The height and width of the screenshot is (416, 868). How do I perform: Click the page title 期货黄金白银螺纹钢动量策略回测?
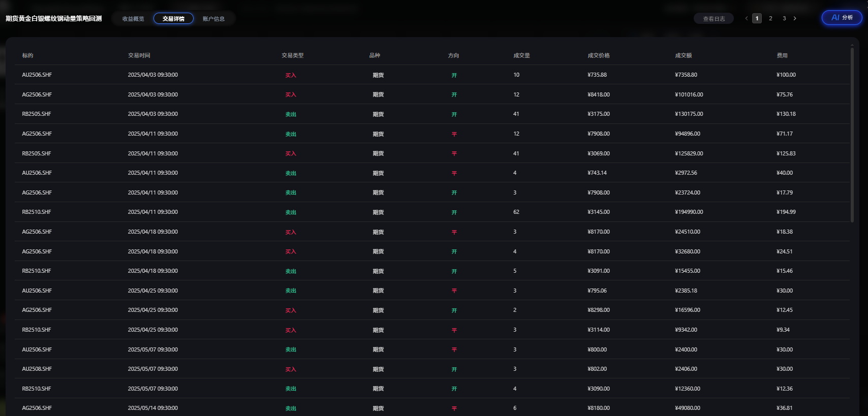(x=53, y=18)
